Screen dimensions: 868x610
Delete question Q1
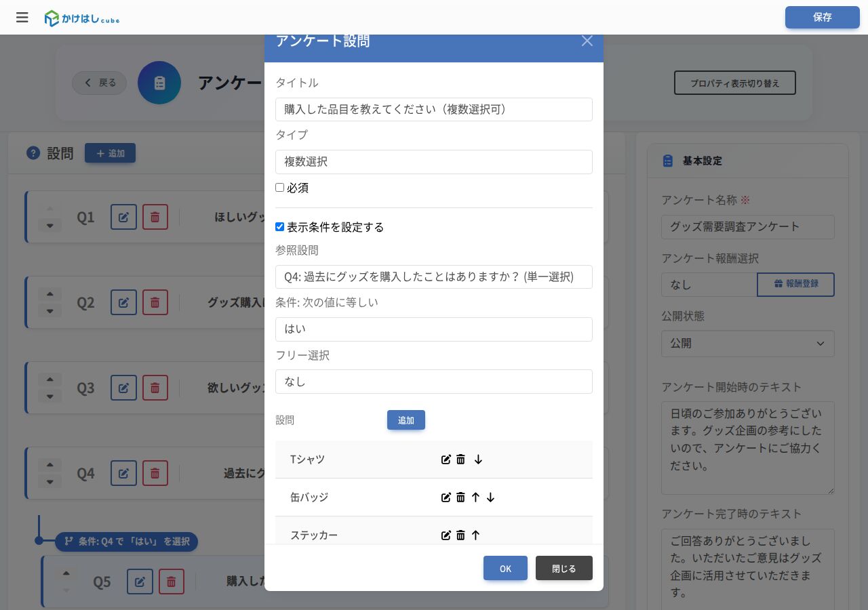(155, 217)
